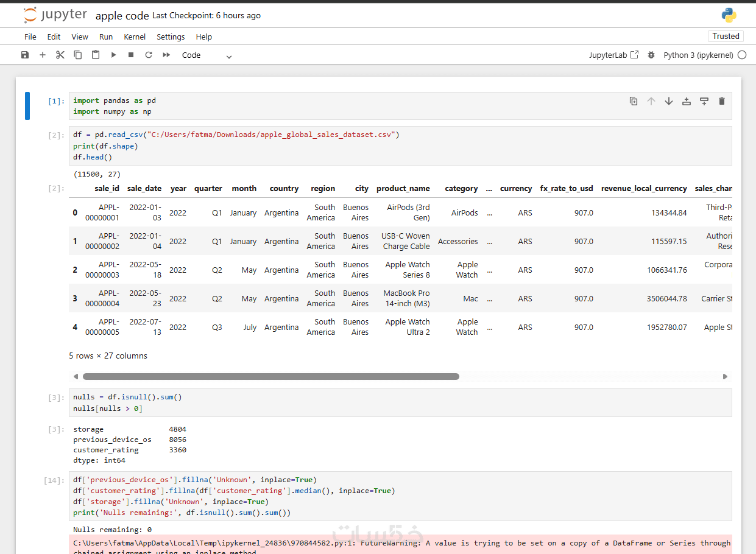Viewport: 756px width, 554px height.
Task: Move the selected cell down
Action: 669,101
